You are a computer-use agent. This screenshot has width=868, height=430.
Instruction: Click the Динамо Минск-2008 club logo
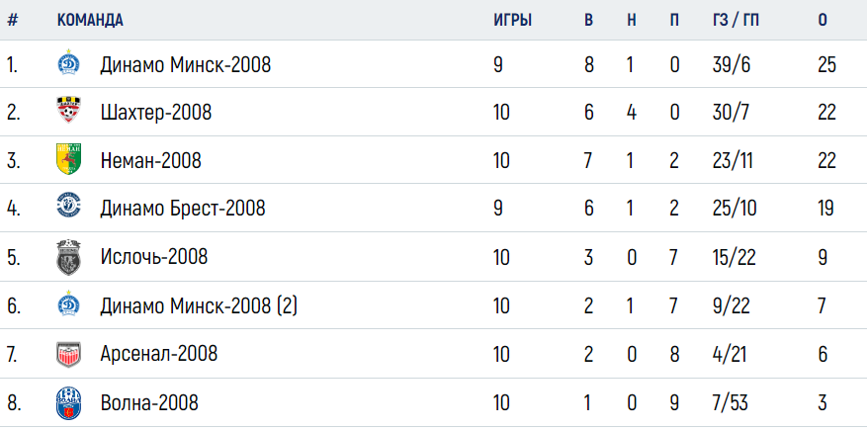68,63
